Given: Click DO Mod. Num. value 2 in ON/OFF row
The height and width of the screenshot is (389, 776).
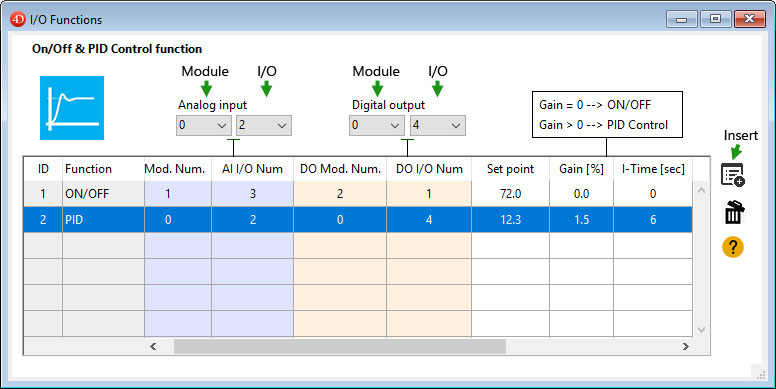Looking at the screenshot, I should (340, 194).
